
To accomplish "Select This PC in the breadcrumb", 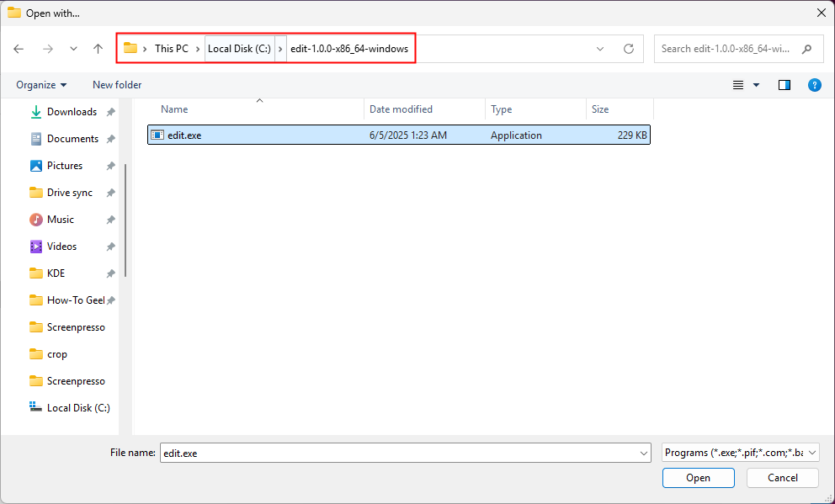I will click(172, 49).
